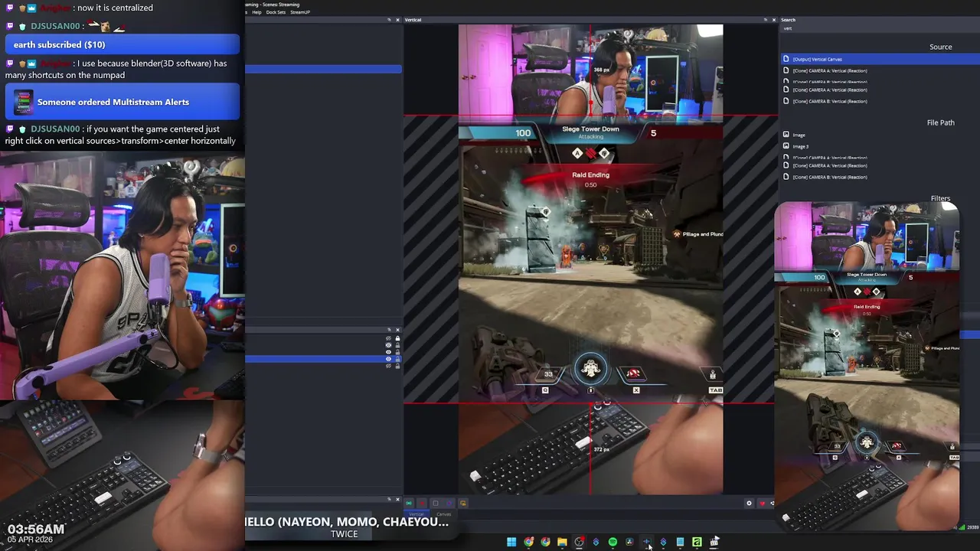Open DaVinci Resolve icon on the taskbar

pos(629,542)
